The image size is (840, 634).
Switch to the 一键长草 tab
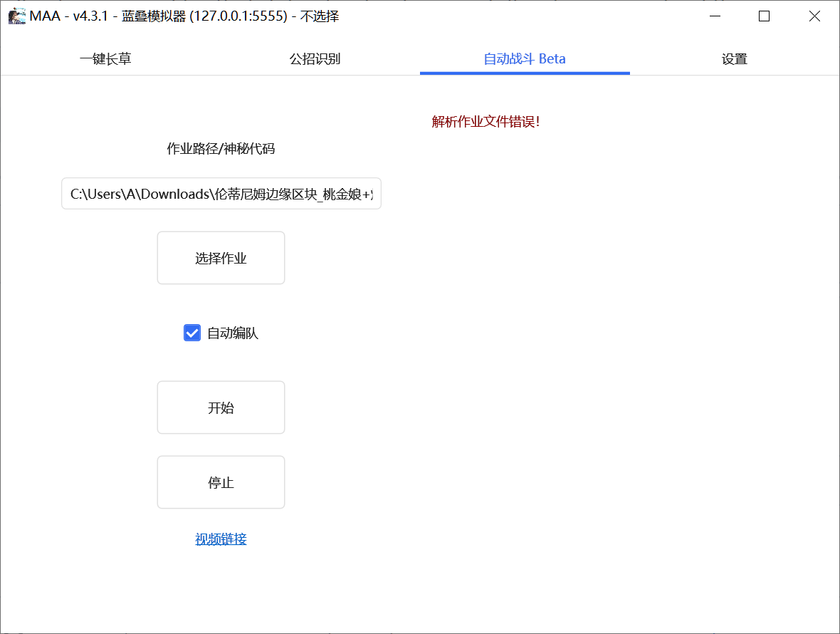(x=105, y=59)
